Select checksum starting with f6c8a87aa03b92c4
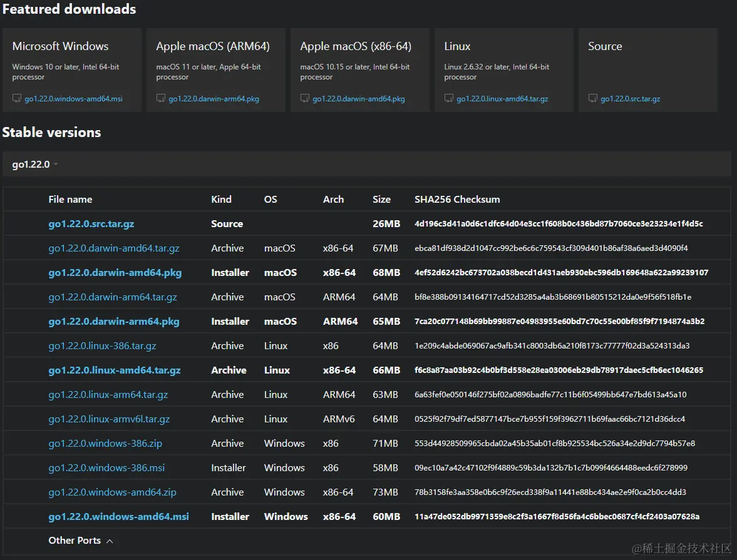This screenshot has height=560, width=737. pos(559,370)
